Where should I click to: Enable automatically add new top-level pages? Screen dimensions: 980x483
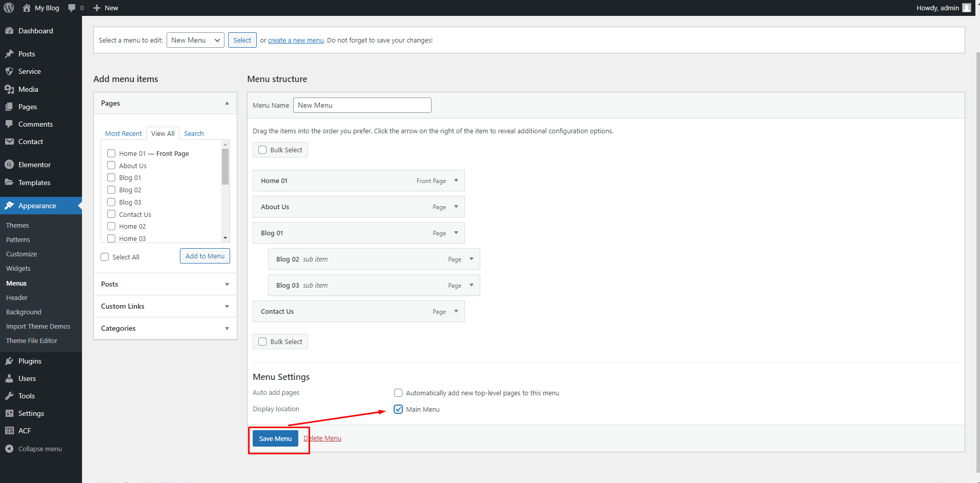[398, 393]
